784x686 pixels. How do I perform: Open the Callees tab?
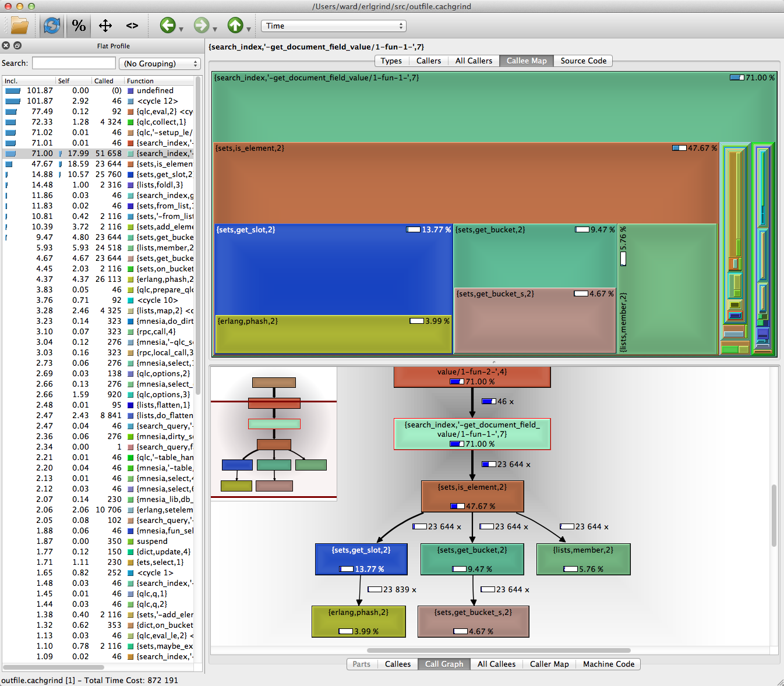point(398,664)
